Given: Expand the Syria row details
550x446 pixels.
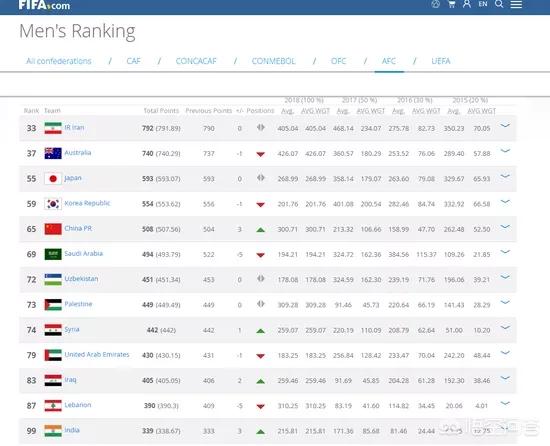Looking at the screenshot, I should click(x=505, y=327).
